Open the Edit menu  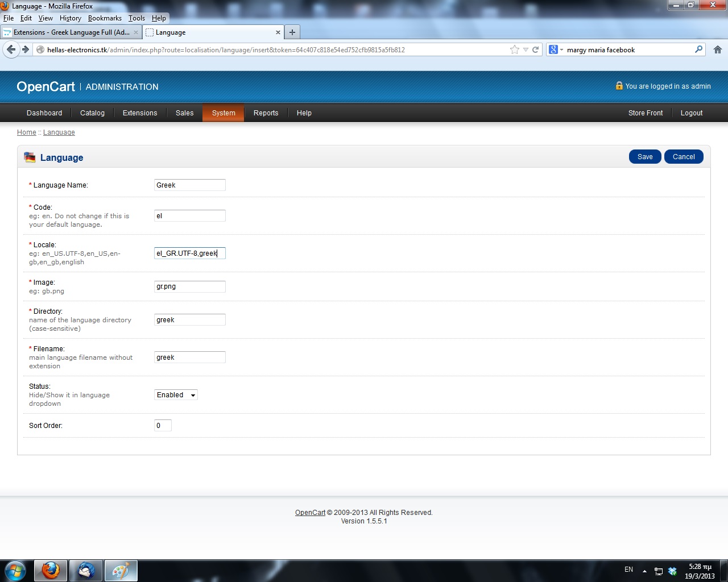coord(26,18)
